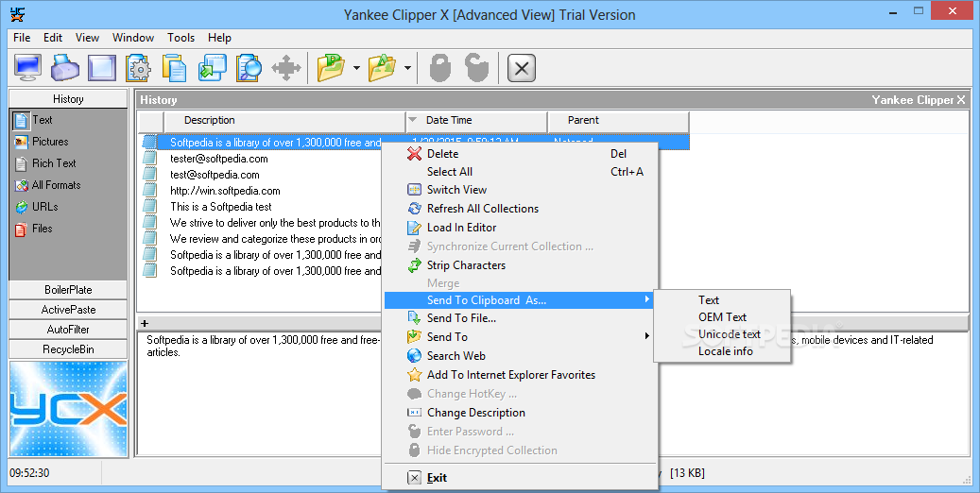Open the View menu
Image resolution: width=980 pixels, height=493 pixels.
click(x=88, y=38)
